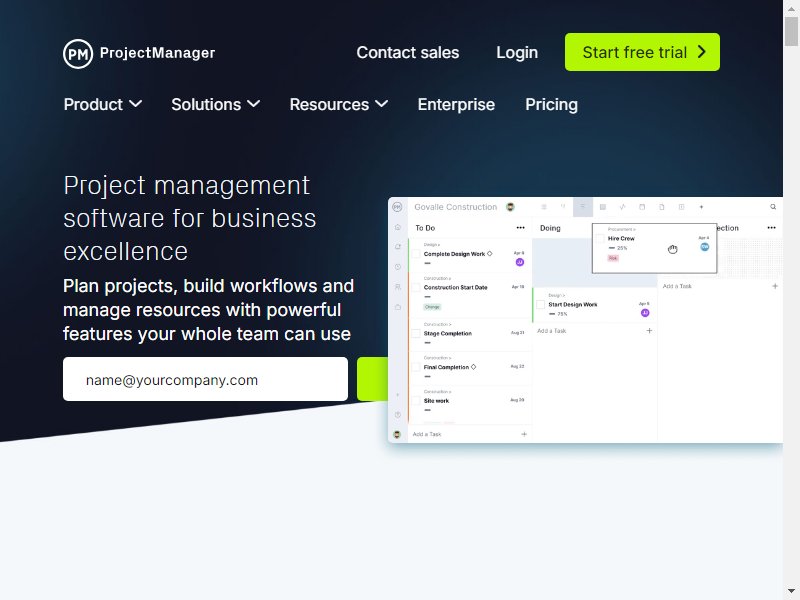This screenshot has width=800, height=600.
Task: Click the pink Risk tag on Hire Crew
Action: 613,258
